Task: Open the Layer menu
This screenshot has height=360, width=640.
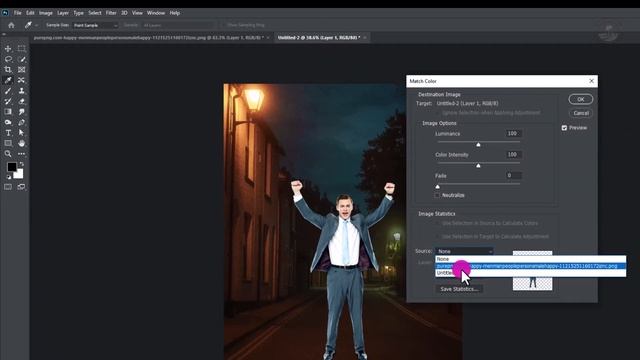Action: click(63, 13)
